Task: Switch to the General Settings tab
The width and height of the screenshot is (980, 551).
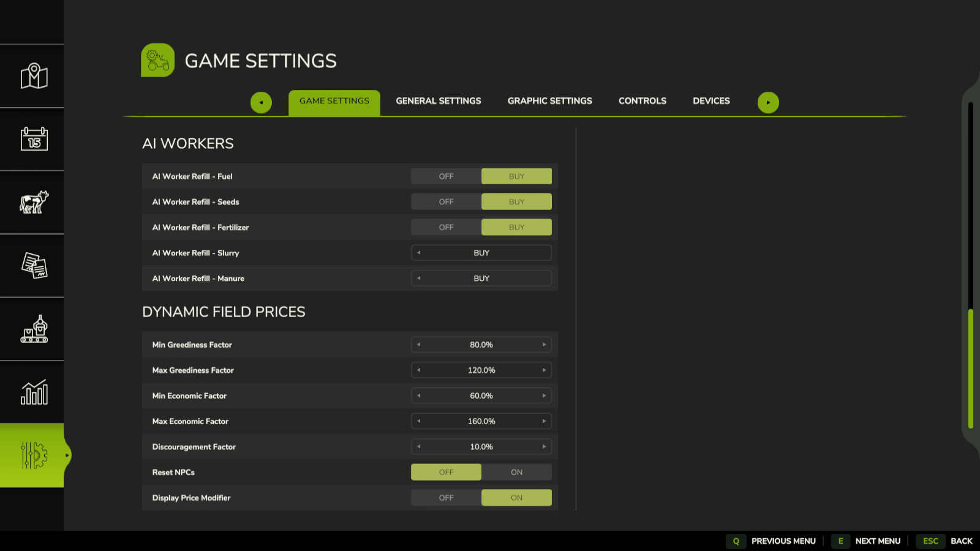Action: click(x=438, y=100)
